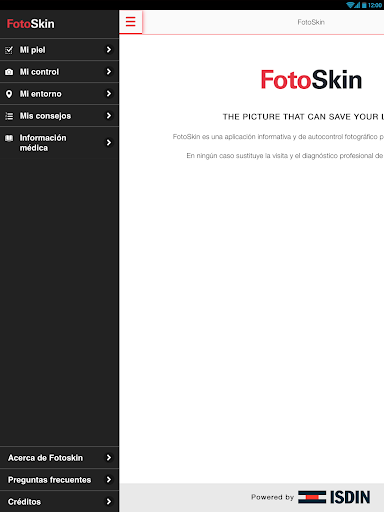Click the large FotoSkin logo on main page
Screen dimensions: 384x512
(x=311, y=80)
